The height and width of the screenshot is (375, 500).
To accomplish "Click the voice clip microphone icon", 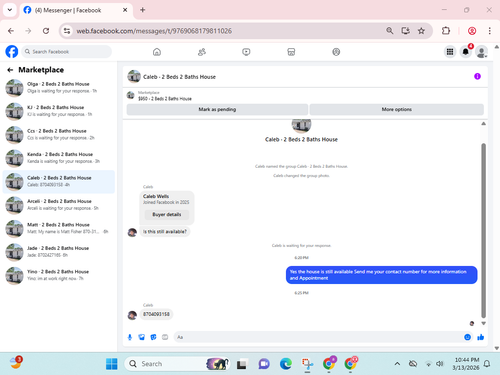I will (130, 337).
